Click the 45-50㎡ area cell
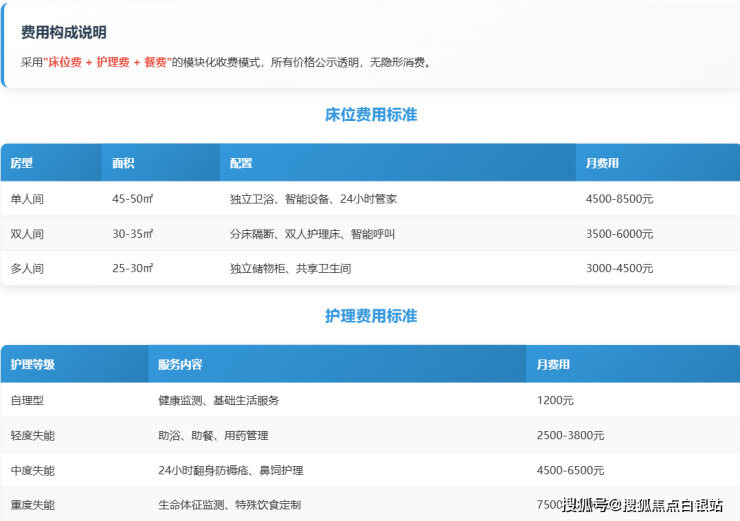The height and width of the screenshot is (521, 740). [x=132, y=199]
